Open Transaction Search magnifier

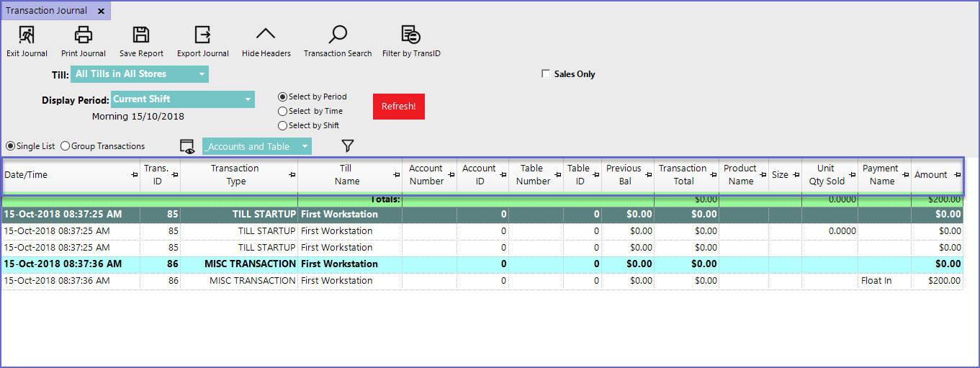click(337, 35)
